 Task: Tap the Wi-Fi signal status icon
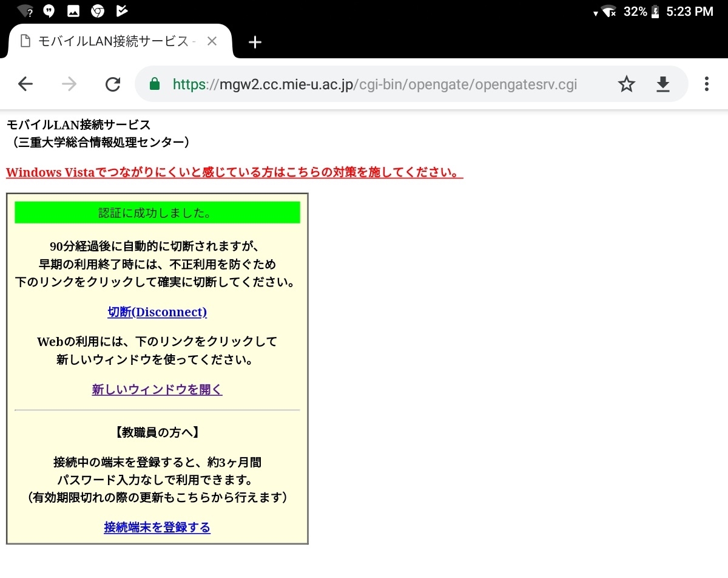click(x=608, y=11)
